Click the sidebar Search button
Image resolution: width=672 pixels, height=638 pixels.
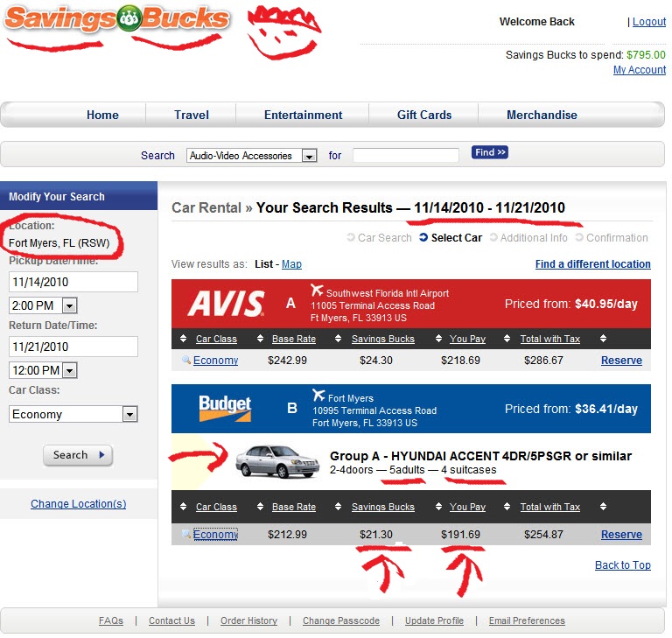[x=78, y=455]
